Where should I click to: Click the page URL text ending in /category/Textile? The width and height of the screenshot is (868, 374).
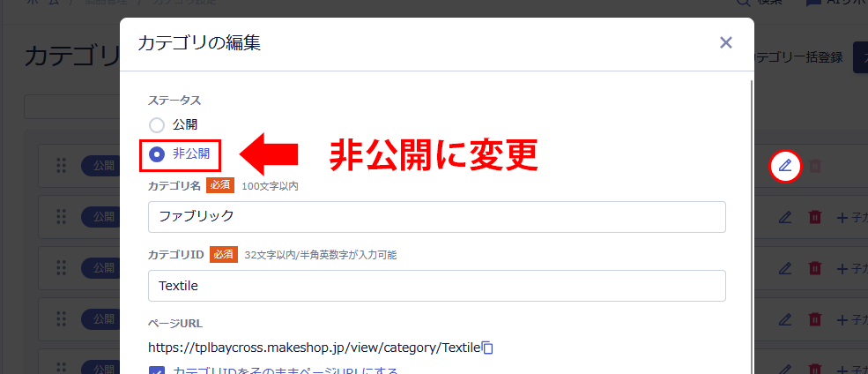pos(314,348)
